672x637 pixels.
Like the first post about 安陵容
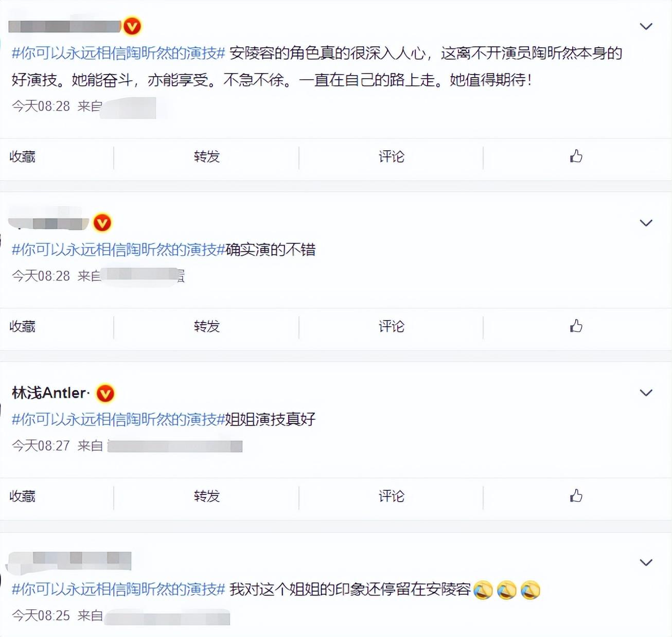tap(576, 156)
